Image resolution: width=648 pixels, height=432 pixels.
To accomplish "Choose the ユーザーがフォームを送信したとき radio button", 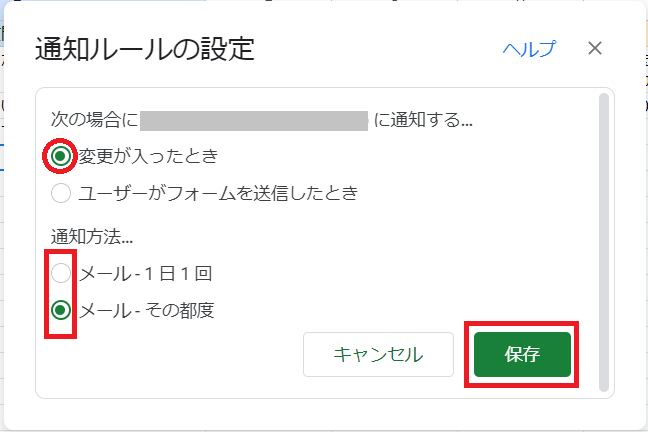I will click(x=61, y=192).
